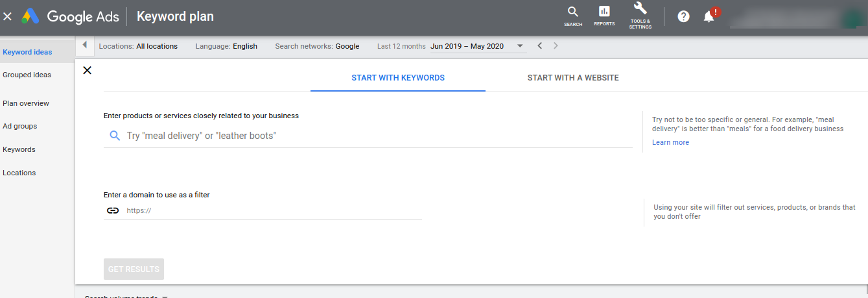Collapse the side panel arrow
Viewport: 868px width, 298px height.
84,45
